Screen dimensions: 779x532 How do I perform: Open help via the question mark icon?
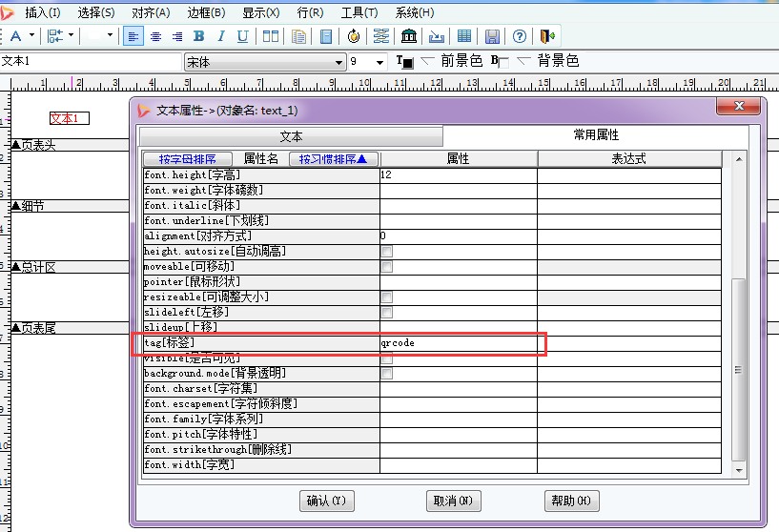pyautogui.click(x=520, y=36)
